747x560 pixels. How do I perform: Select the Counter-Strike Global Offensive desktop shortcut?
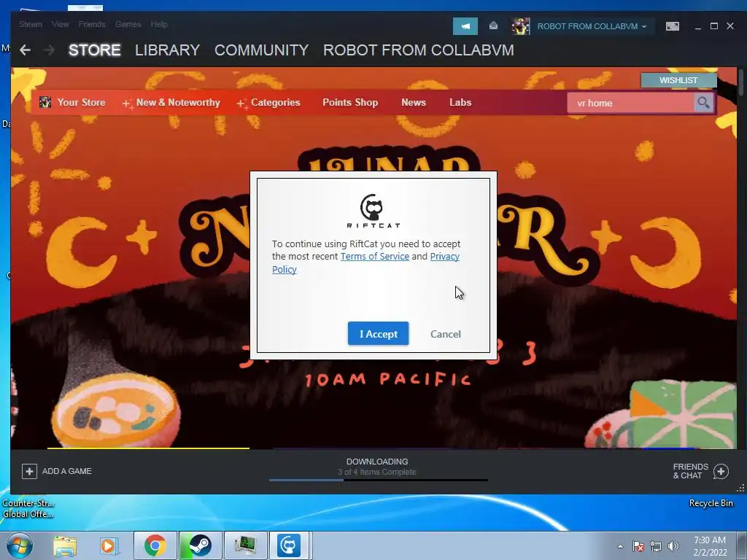tap(28, 508)
